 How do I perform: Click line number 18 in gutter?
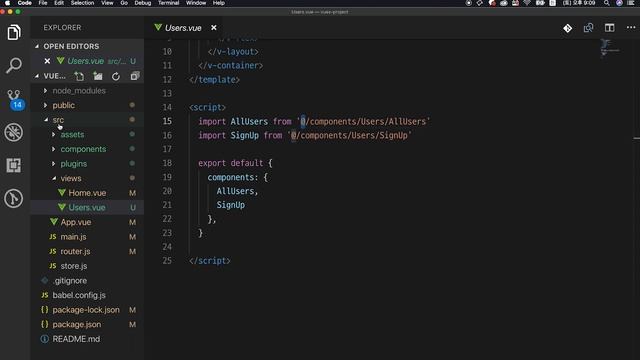pyautogui.click(x=167, y=163)
